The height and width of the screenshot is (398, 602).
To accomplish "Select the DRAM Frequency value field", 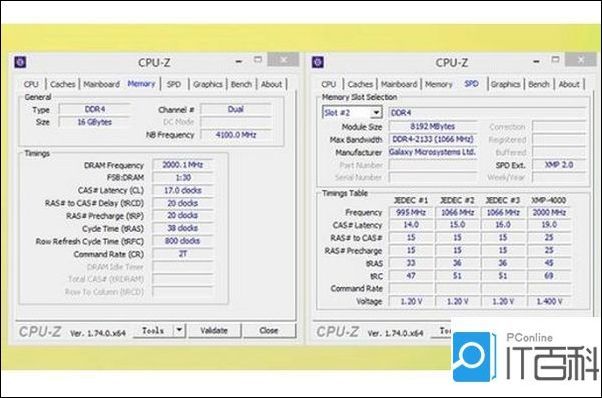I will pyautogui.click(x=183, y=165).
